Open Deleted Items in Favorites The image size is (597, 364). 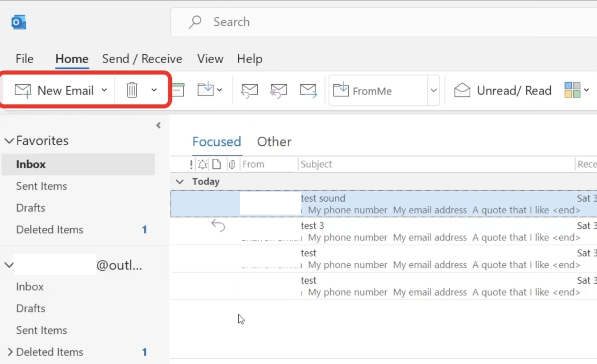(x=49, y=229)
